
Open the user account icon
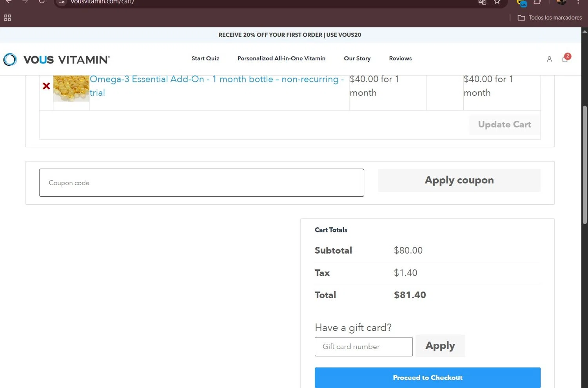click(549, 59)
